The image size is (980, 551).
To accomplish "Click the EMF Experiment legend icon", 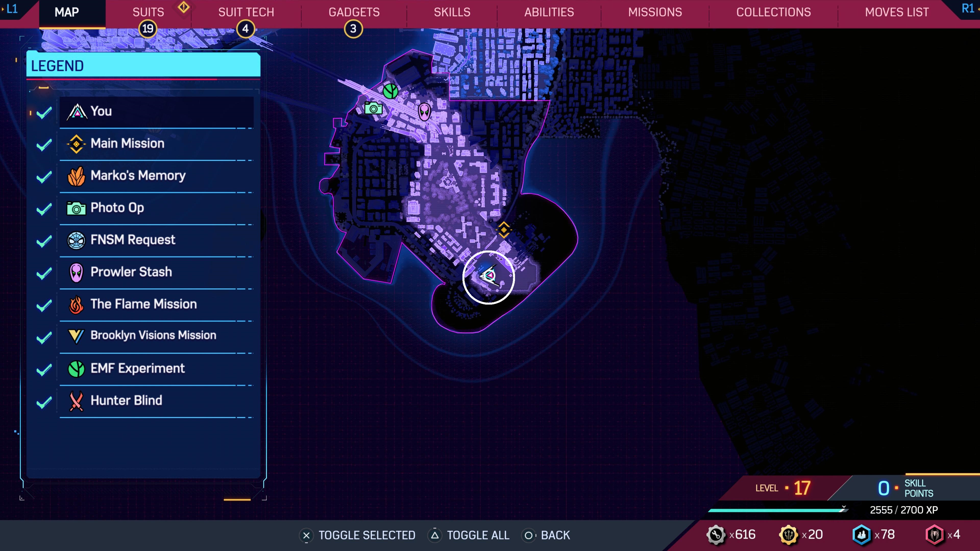I will 76,368.
